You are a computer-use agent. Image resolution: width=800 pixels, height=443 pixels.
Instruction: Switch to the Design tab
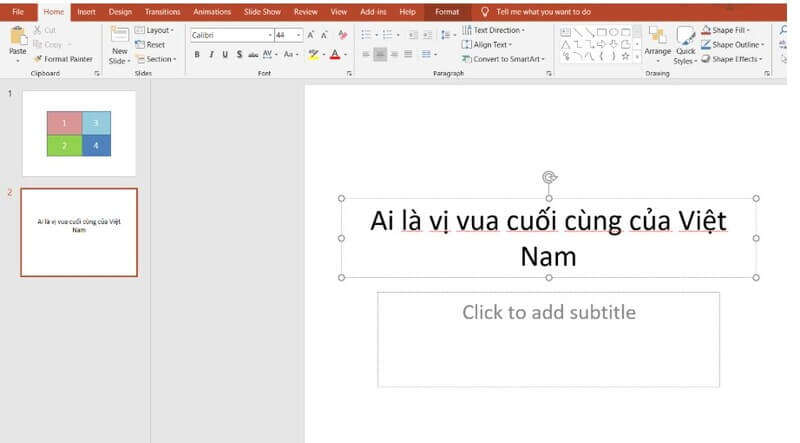click(x=120, y=12)
